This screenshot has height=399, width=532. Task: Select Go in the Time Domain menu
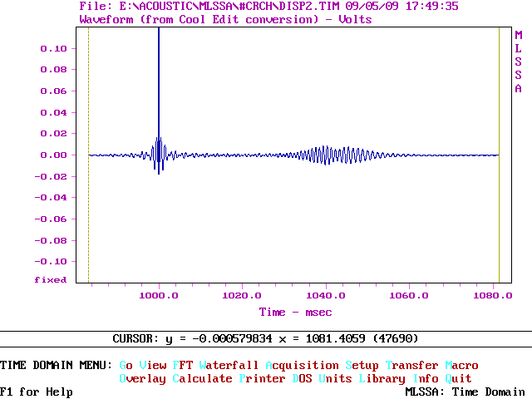(x=126, y=365)
